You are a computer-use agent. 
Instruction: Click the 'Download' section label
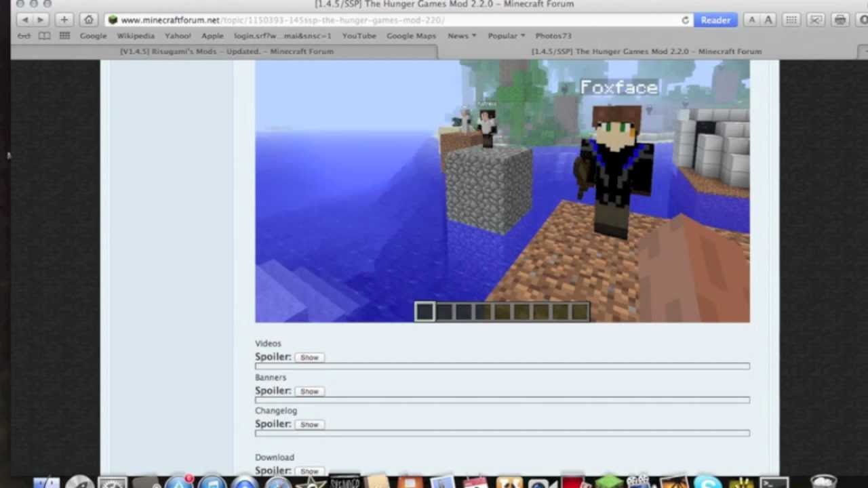[275, 457]
